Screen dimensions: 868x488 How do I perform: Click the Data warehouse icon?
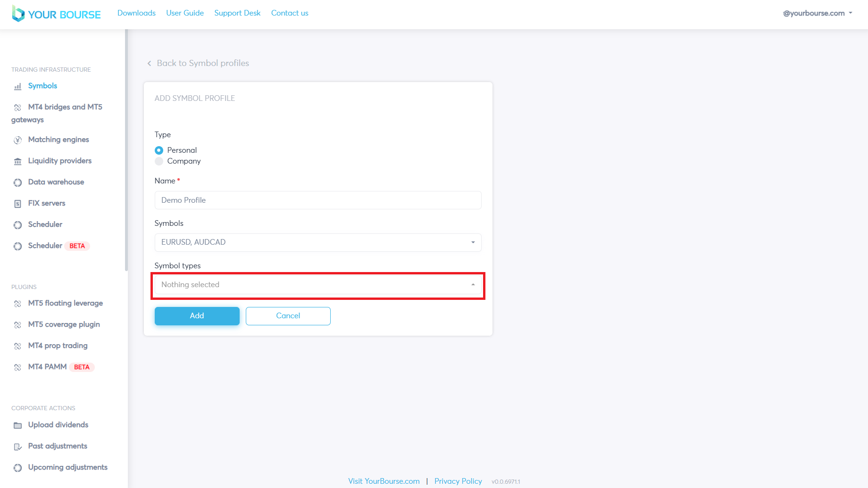click(x=17, y=182)
